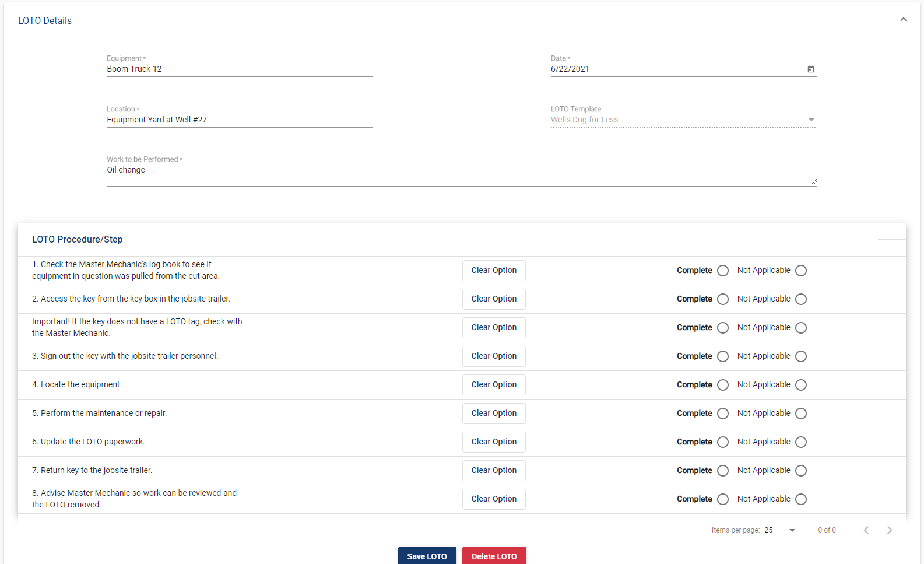
Task: Clear the option for step 8 Advise Mechanic
Action: click(494, 499)
